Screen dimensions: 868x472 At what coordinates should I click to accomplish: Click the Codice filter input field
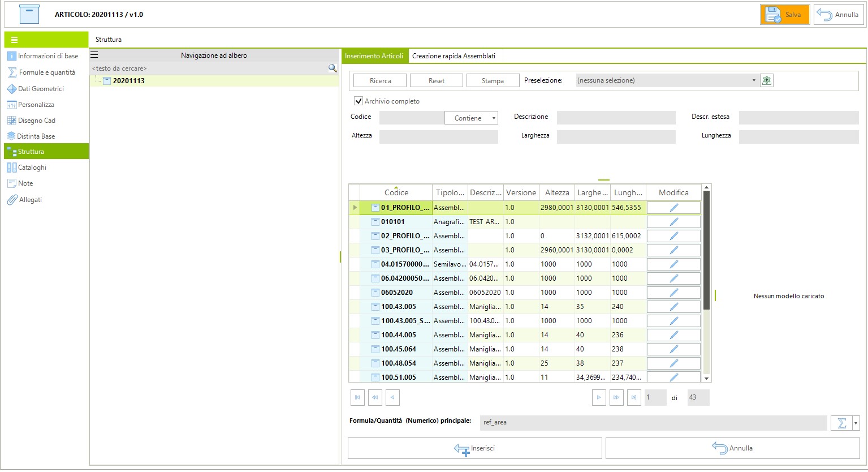click(x=412, y=118)
